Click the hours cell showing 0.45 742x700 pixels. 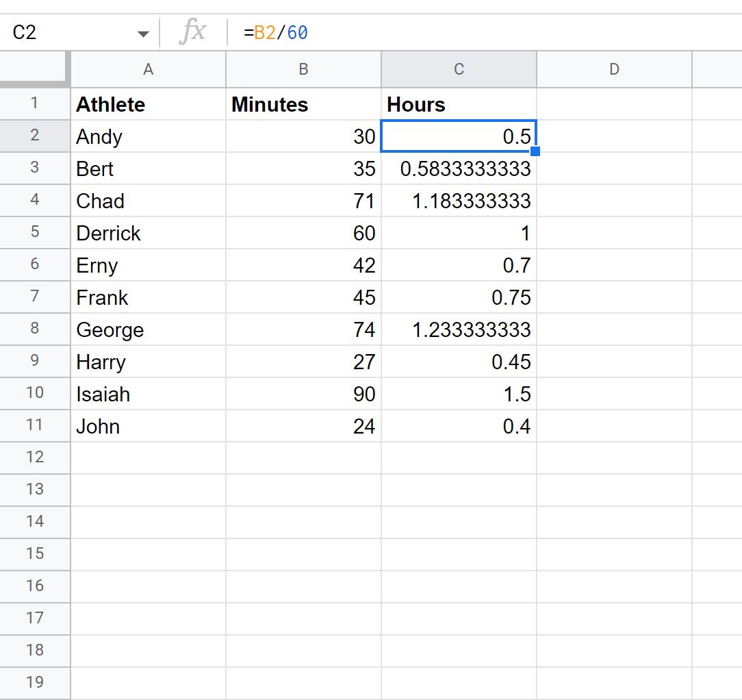[x=459, y=362]
